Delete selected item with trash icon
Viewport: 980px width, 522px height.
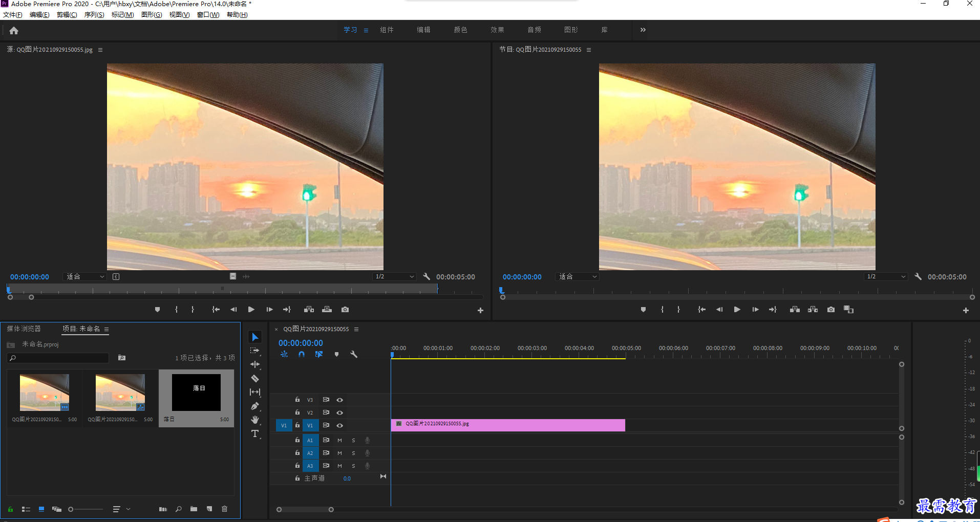click(x=224, y=509)
